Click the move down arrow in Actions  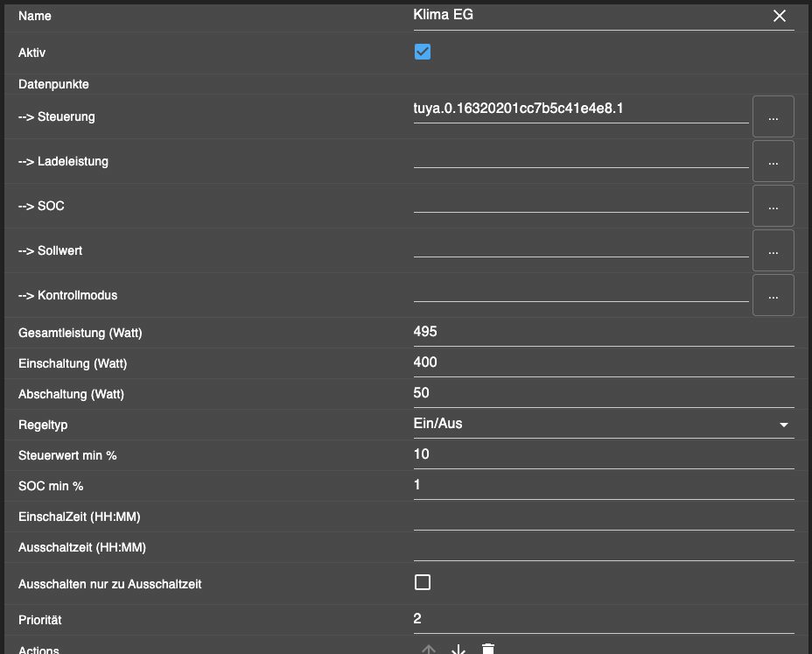[x=458, y=650]
